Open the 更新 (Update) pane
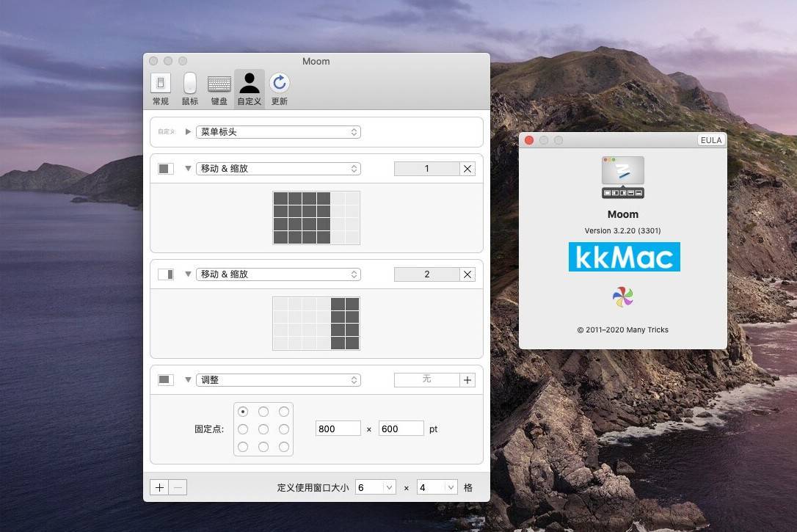797x532 pixels. point(279,87)
